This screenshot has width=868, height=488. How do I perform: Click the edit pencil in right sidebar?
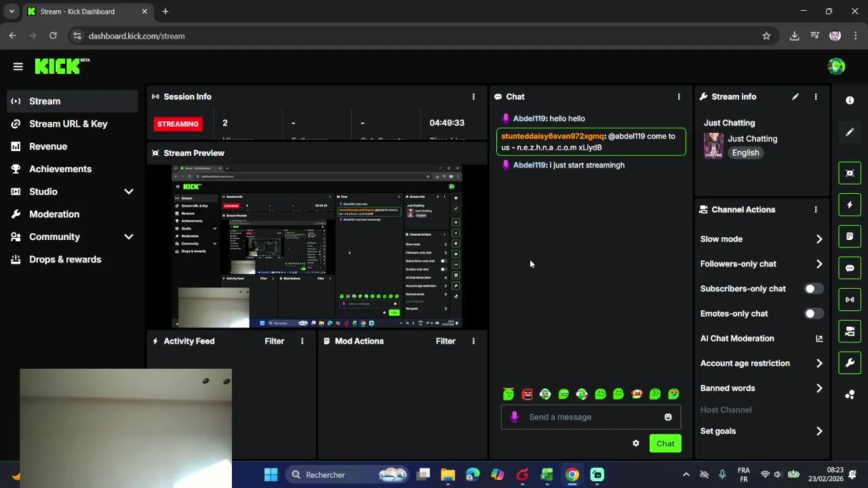(x=850, y=132)
